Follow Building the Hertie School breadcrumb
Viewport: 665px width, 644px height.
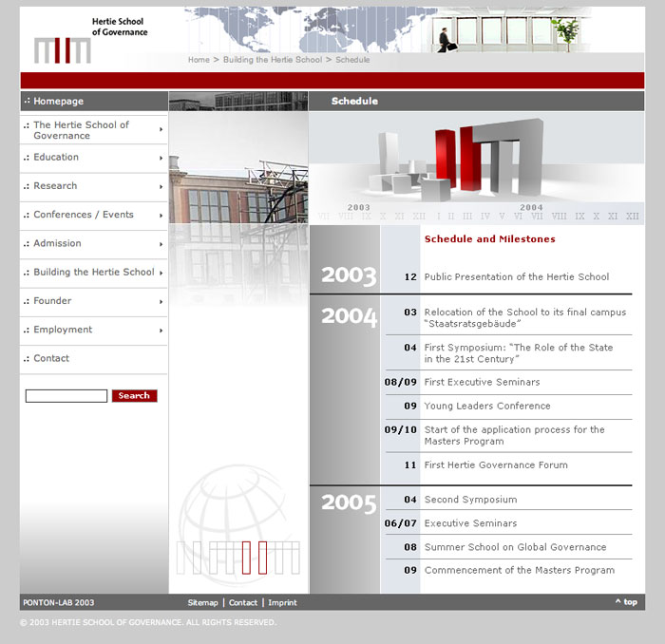[x=273, y=60]
